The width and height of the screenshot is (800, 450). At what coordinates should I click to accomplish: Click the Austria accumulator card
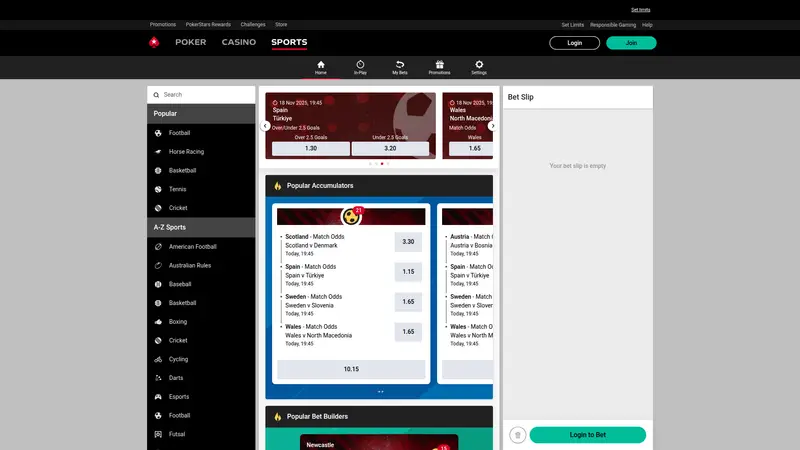(x=465, y=293)
